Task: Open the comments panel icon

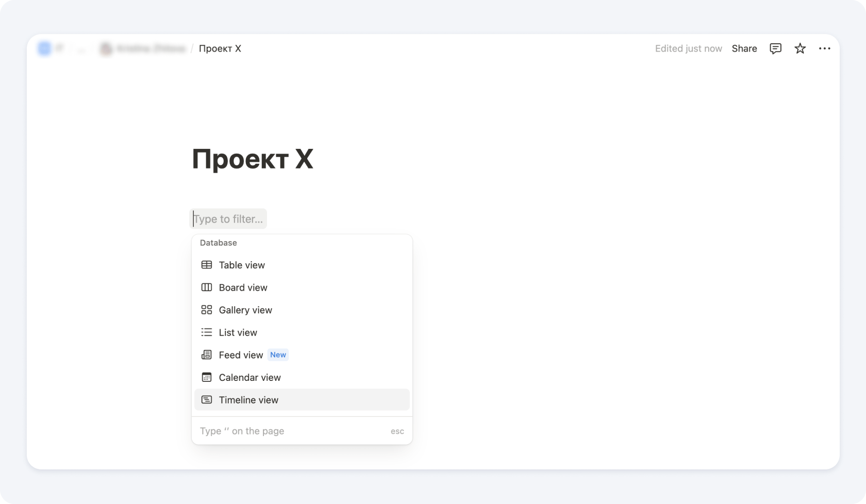Action: (775, 48)
